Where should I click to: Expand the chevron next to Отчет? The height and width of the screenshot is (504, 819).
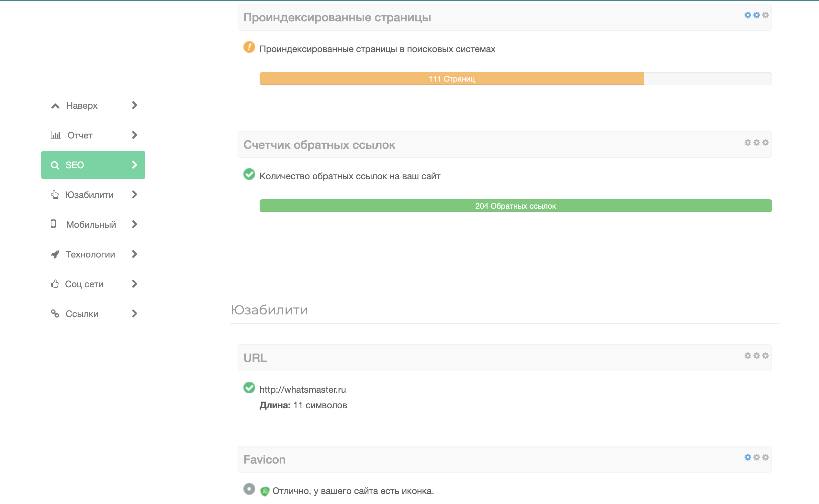pyautogui.click(x=134, y=135)
